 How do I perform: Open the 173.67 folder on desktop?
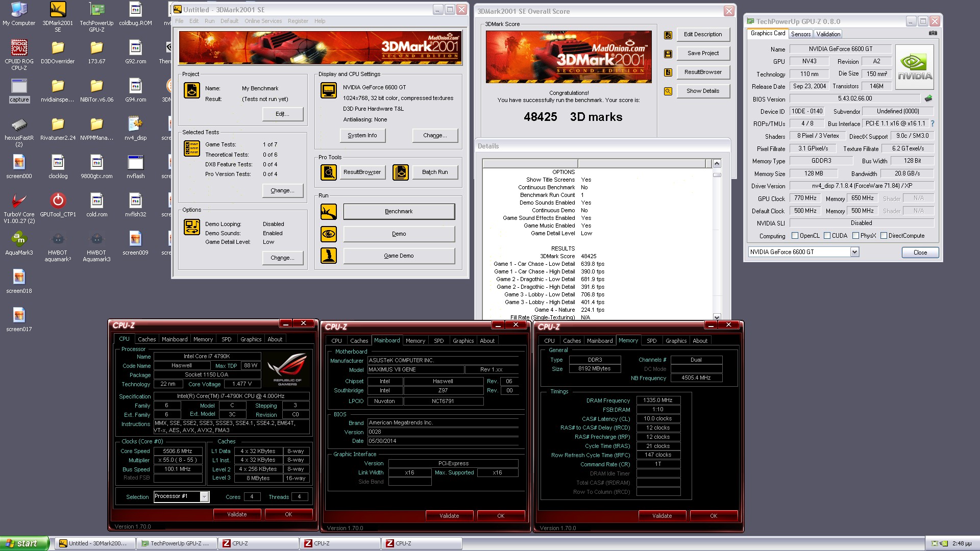tap(96, 52)
